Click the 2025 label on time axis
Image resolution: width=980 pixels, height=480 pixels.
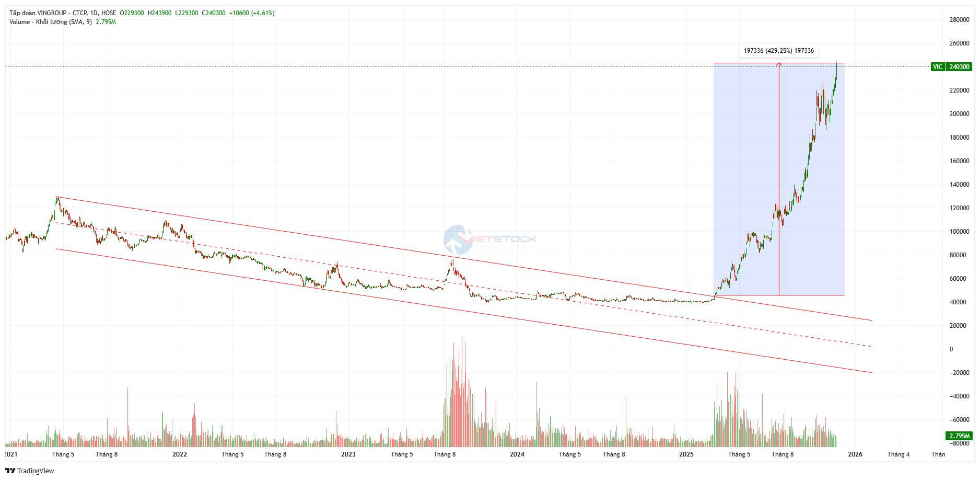coord(686,454)
